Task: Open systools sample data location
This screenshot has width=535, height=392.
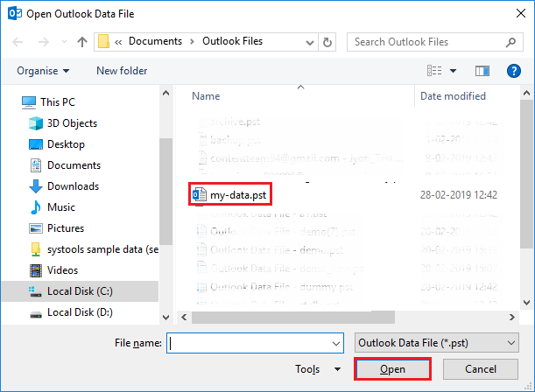Action: tap(102, 249)
